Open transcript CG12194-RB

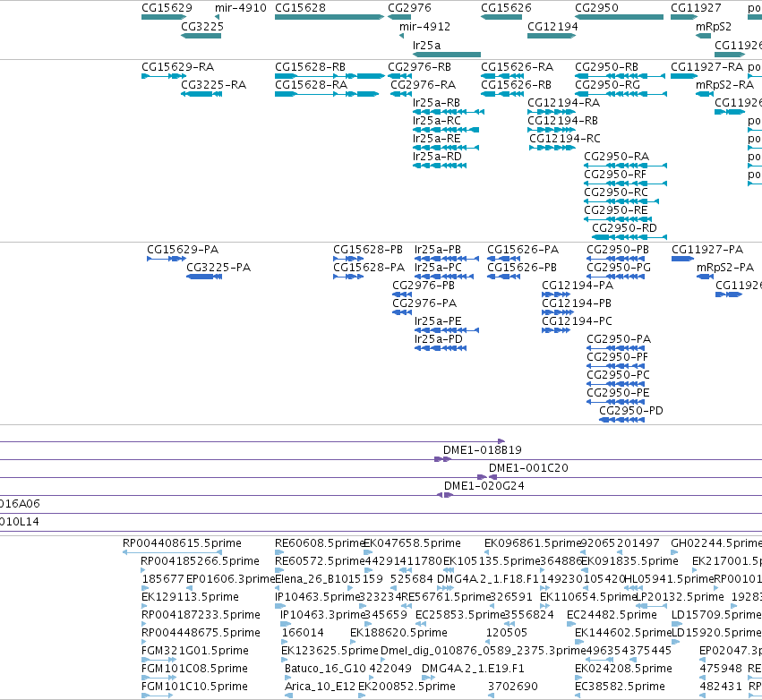(x=562, y=121)
